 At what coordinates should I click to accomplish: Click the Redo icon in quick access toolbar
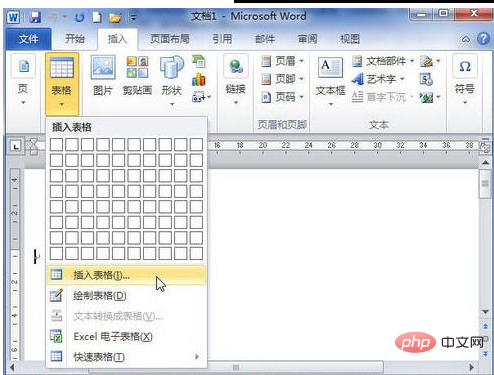[x=79, y=17]
